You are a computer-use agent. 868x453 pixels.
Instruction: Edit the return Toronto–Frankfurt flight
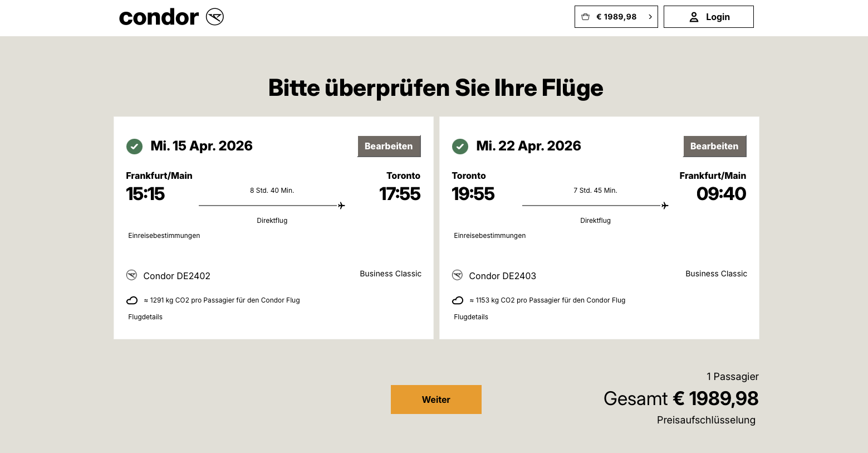pos(714,146)
